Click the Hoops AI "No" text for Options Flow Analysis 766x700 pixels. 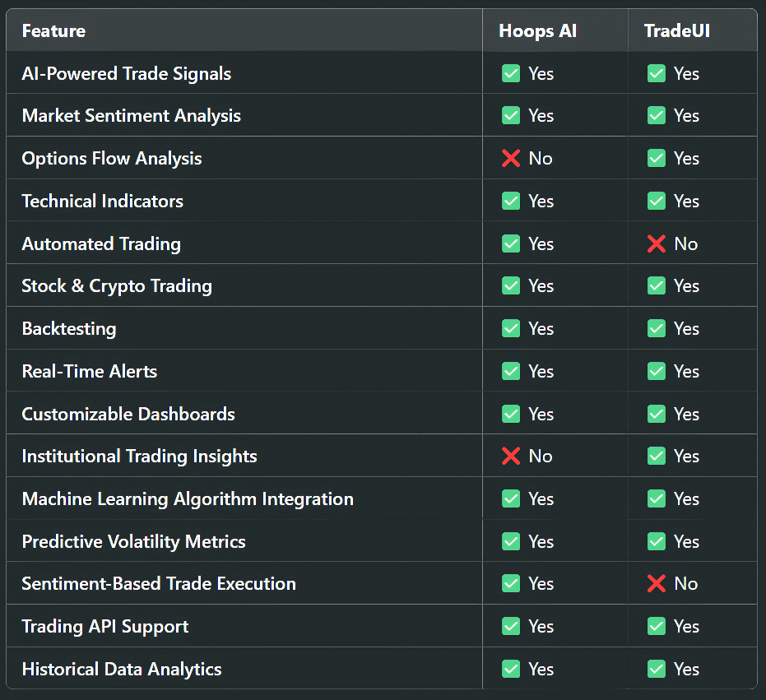[x=541, y=159]
